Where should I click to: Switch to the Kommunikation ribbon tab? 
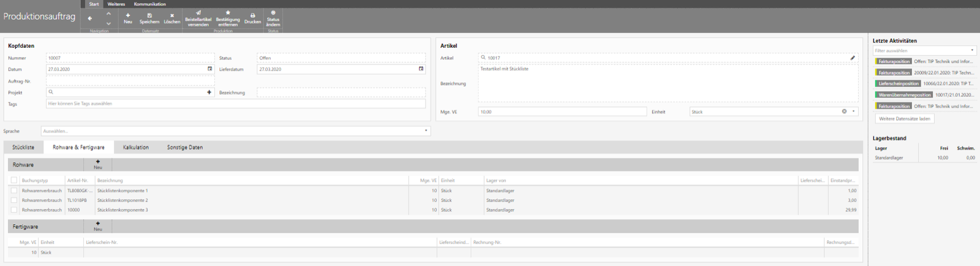click(150, 4)
